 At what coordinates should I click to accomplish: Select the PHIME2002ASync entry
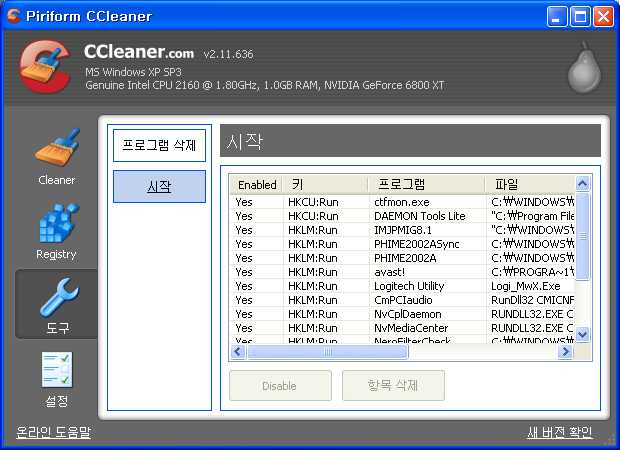[402, 244]
